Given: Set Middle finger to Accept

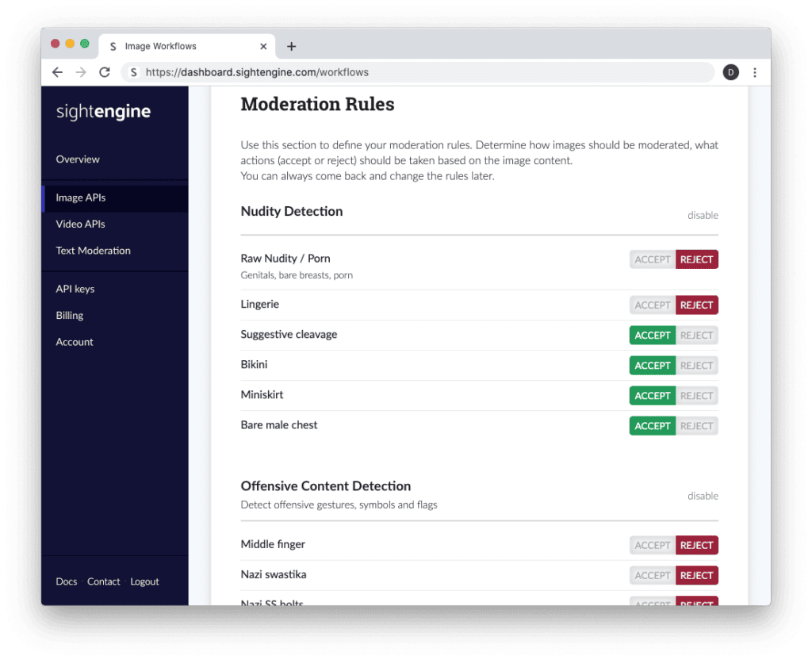Looking at the screenshot, I should click(x=653, y=545).
